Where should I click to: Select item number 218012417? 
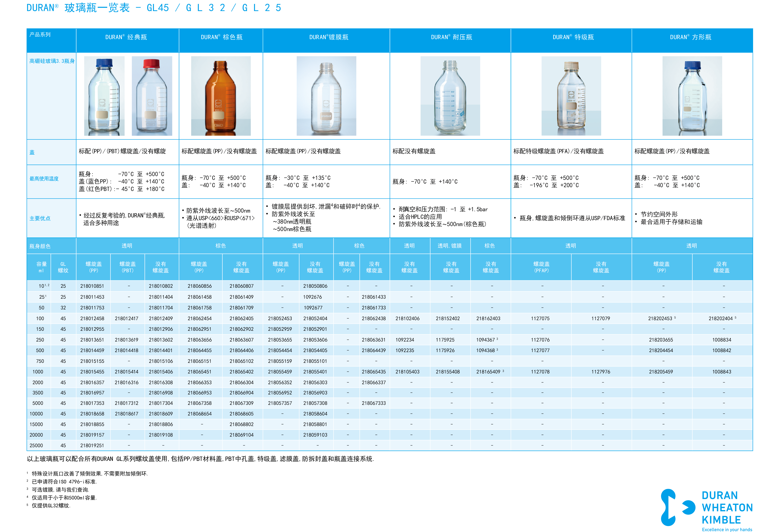[127, 318]
